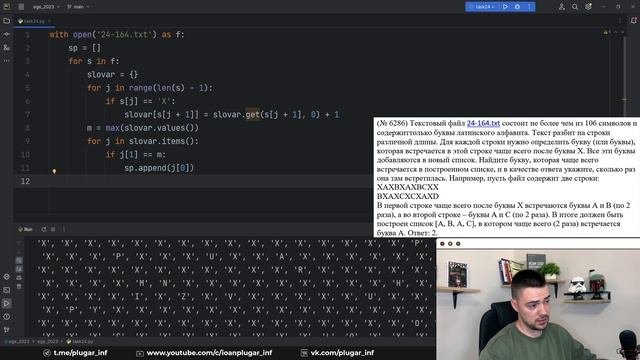Start debugging with the bug icon
This screenshot has width=640, height=360.
point(517,7)
